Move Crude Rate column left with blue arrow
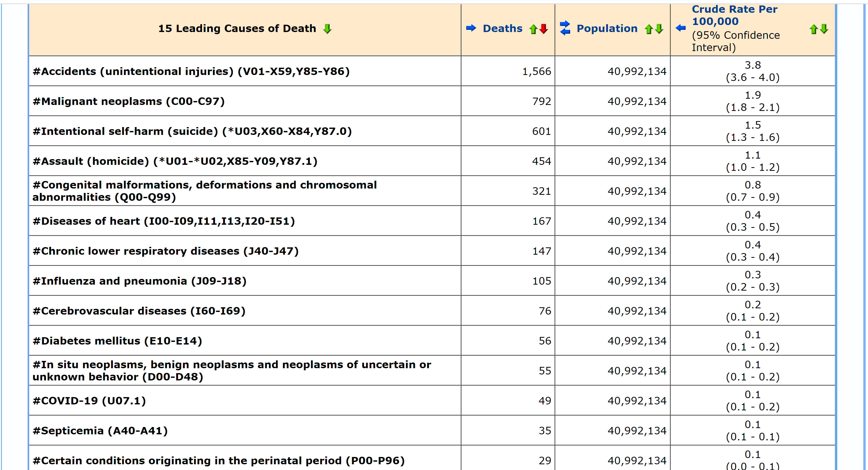The width and height of the screenshot is (868, 470). coord(680,28)
